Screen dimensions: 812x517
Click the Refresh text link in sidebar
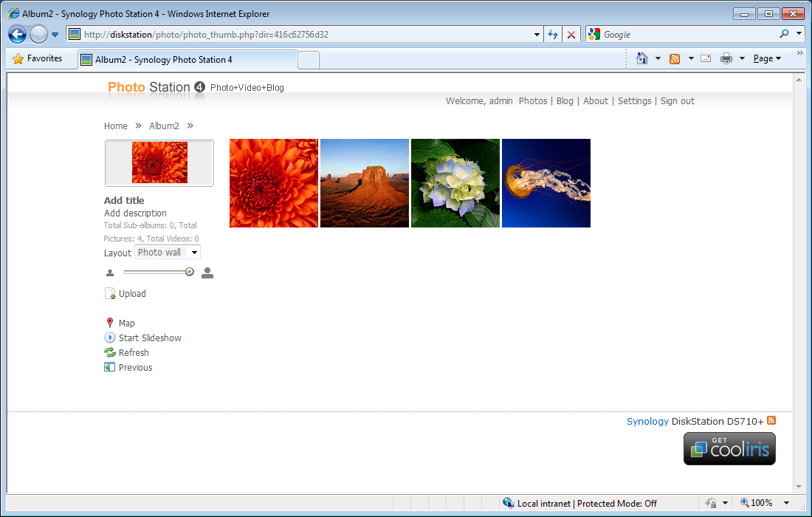pyautogui.click(x=134, y=353)
